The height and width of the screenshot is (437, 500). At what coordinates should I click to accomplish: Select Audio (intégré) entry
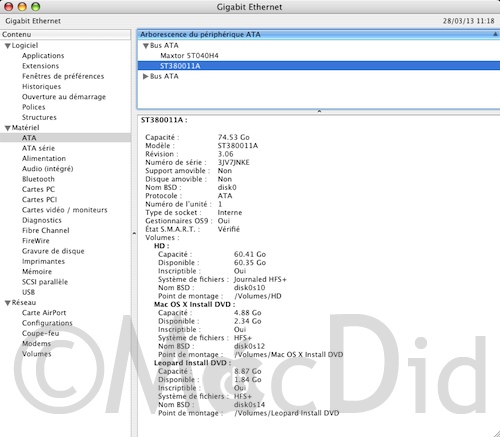click(47, 169)
